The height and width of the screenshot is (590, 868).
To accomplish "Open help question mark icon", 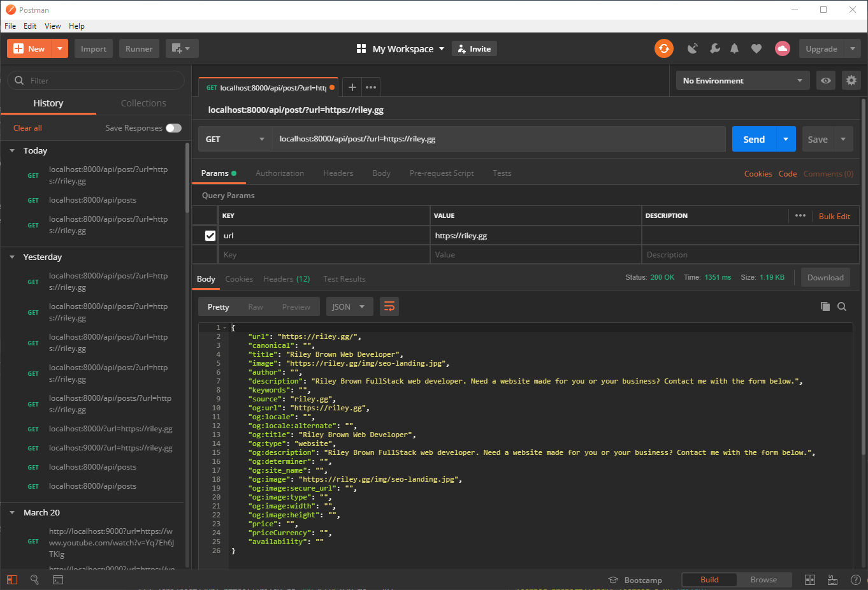I will pos(856,580).
